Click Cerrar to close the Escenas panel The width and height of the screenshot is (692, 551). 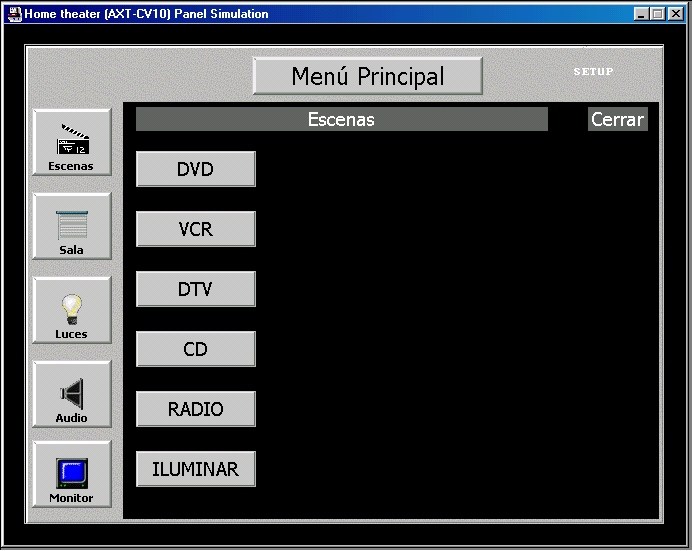[x=617, y=120]
